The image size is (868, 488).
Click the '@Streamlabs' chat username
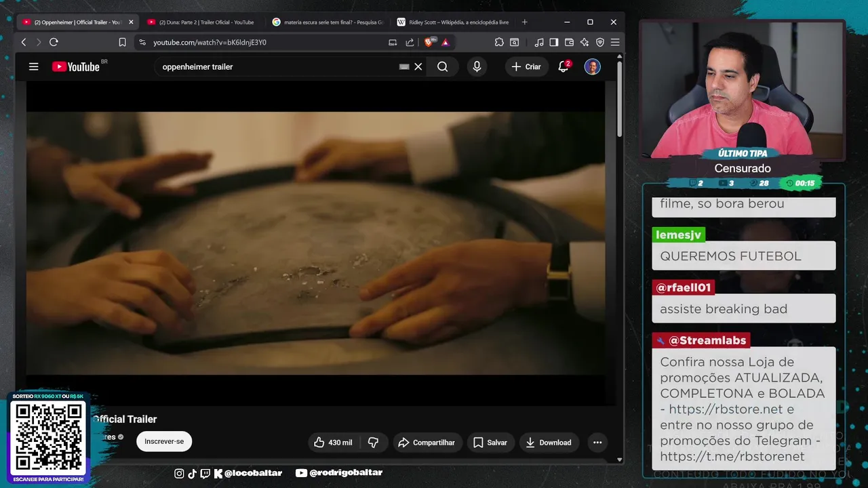coord(707,340)
